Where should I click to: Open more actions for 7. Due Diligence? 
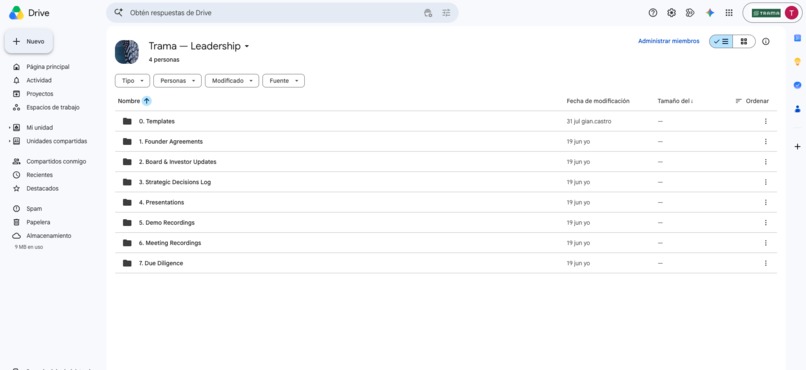tap(765, 263)
